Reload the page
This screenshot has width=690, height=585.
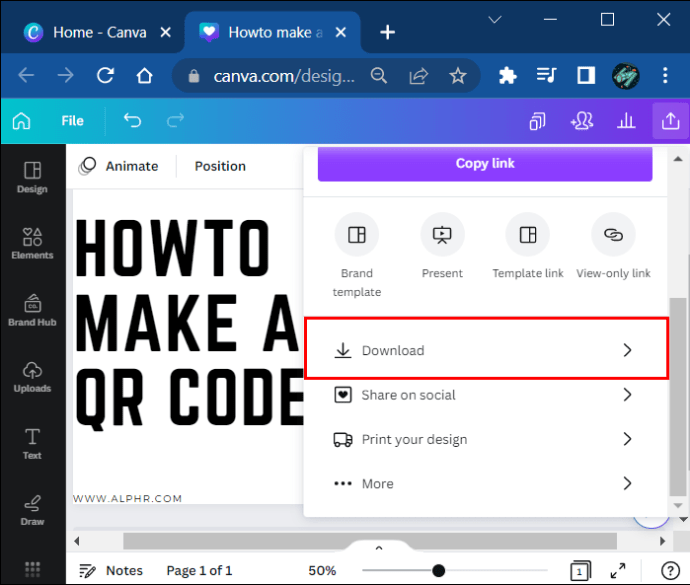(x=105, y=76)
